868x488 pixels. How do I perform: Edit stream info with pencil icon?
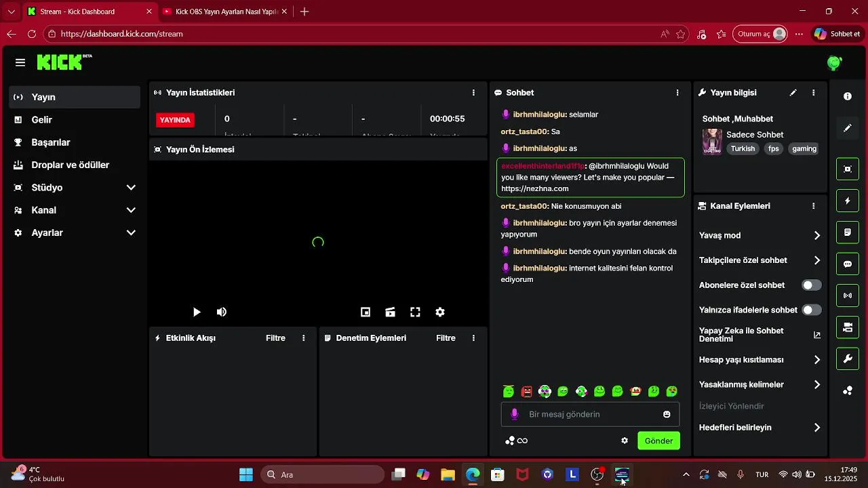793,92
